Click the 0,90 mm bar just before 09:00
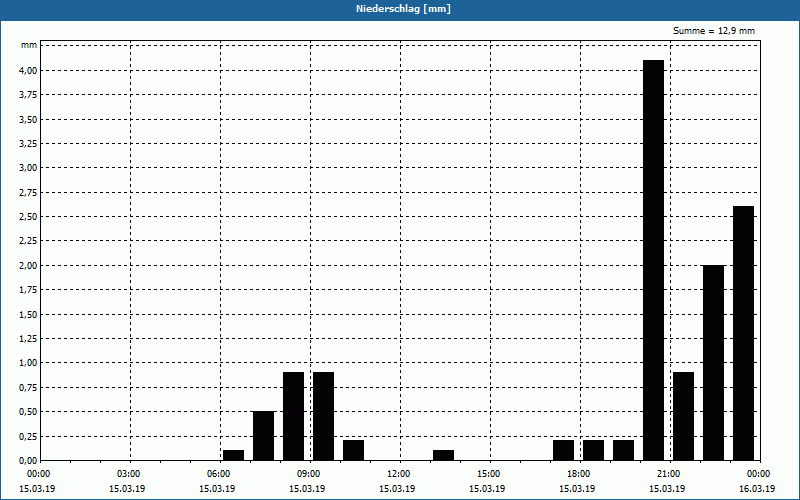The height and width of the screenshot is (500, 800). [293, 416]
